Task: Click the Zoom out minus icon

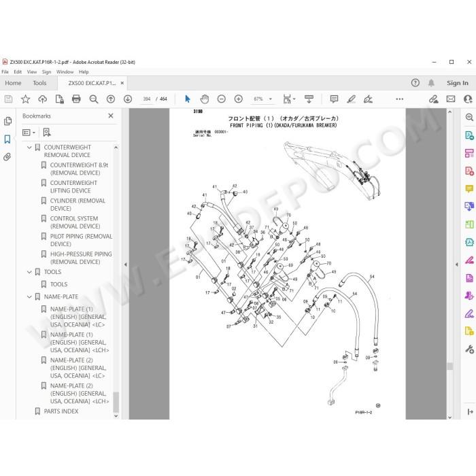Action: 221,99
